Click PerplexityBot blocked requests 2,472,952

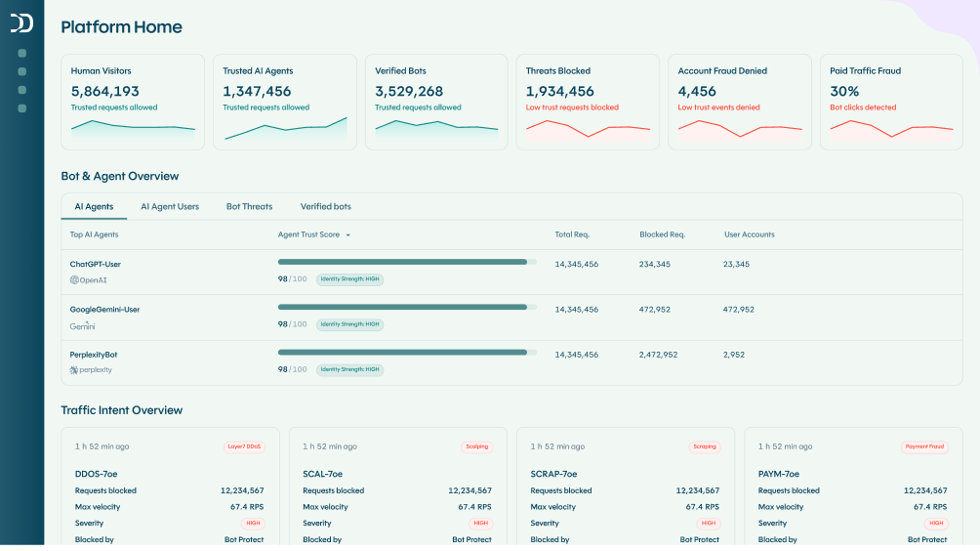pyautogui.click(x=658, y=354)
